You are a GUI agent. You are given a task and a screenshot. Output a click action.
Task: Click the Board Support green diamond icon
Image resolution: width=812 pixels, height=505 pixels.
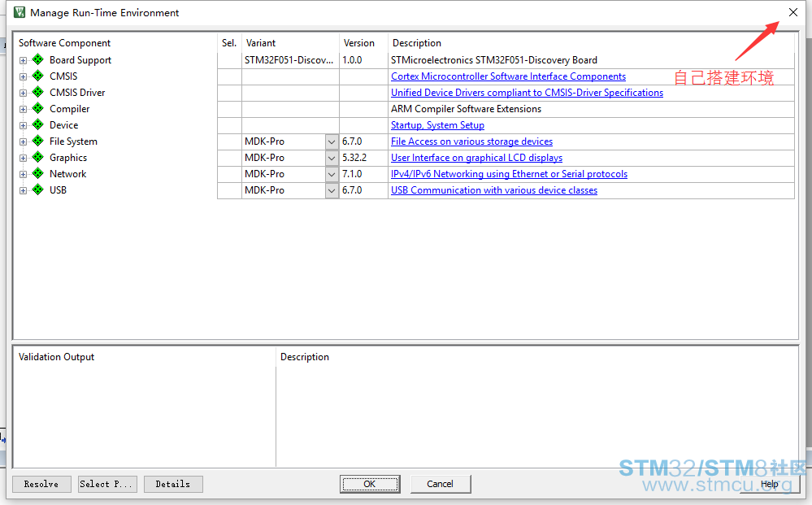pos(38,59)
